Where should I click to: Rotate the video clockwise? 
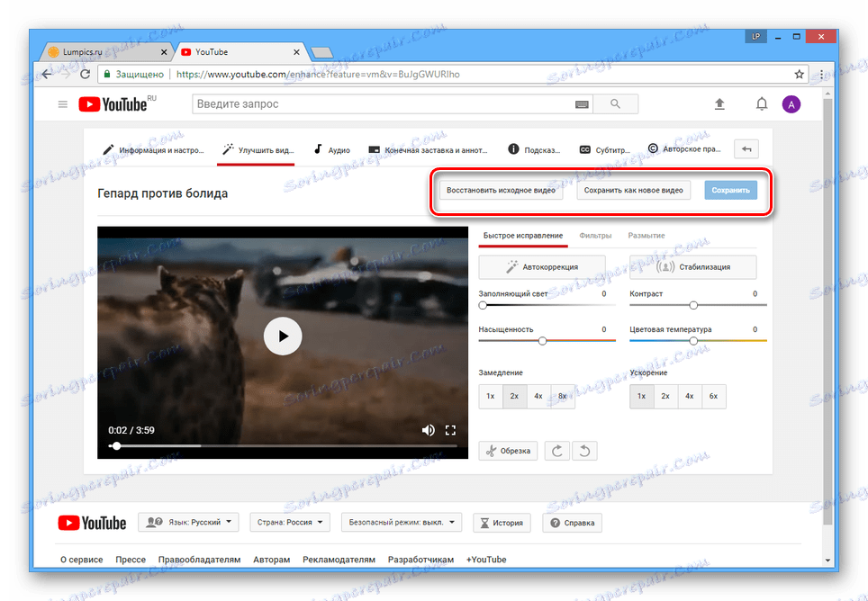[556, 450]
